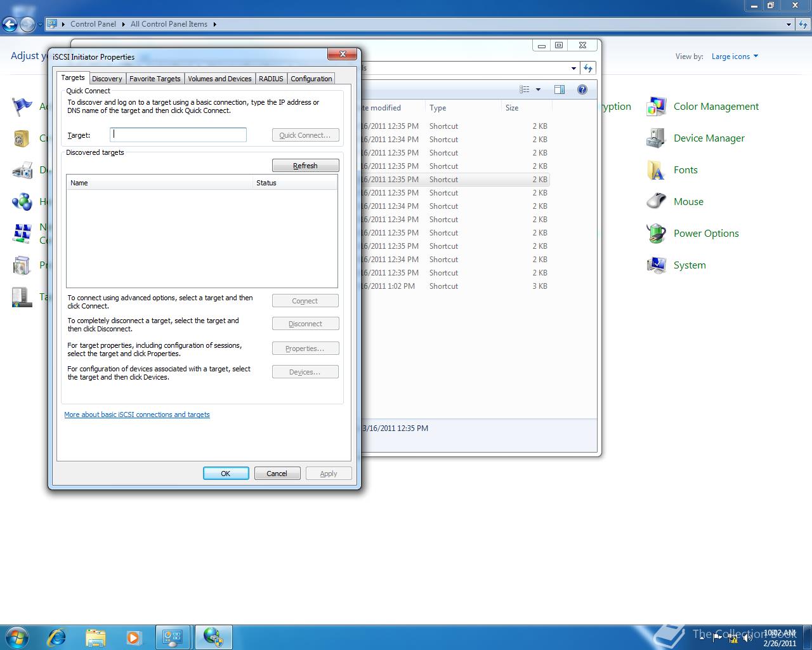Click the Refresh button for discovered targets

point(305,166)
